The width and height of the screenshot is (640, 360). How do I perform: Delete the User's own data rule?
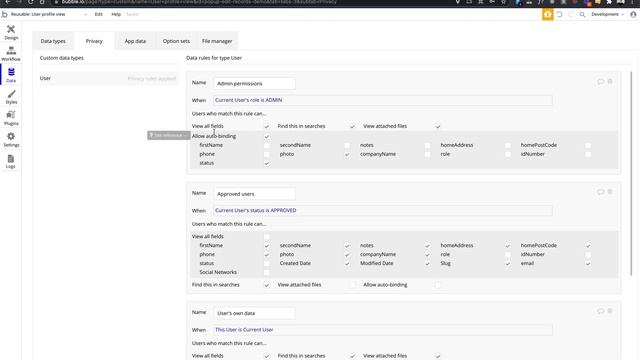click(610, 311)
